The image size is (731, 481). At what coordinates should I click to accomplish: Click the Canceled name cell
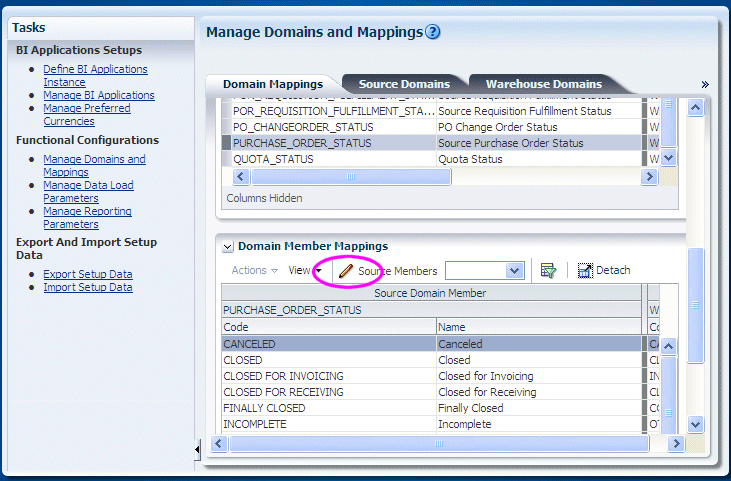[538, 344]
